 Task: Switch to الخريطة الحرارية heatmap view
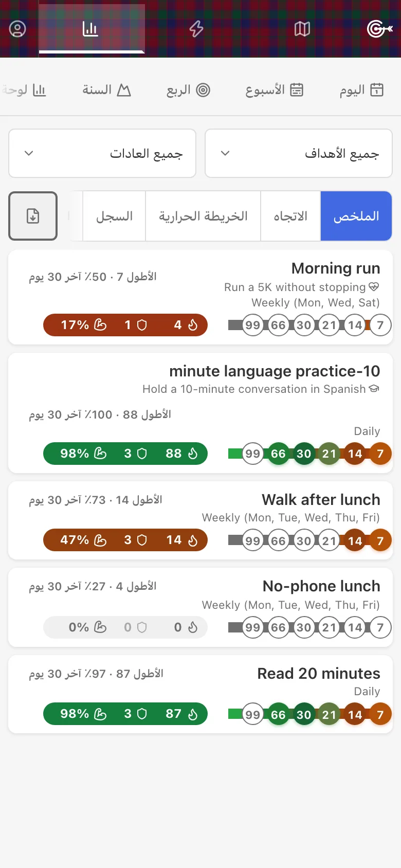[x=203, y=216]
